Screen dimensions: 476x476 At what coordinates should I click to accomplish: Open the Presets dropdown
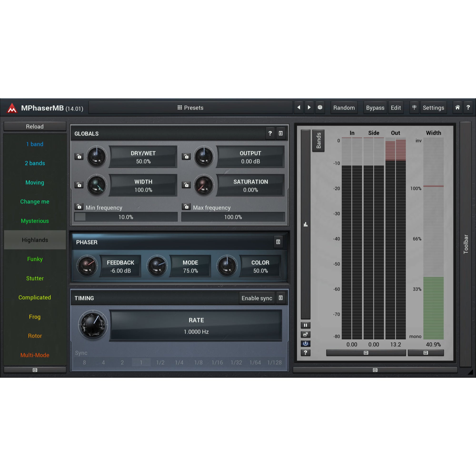[190, 108]
